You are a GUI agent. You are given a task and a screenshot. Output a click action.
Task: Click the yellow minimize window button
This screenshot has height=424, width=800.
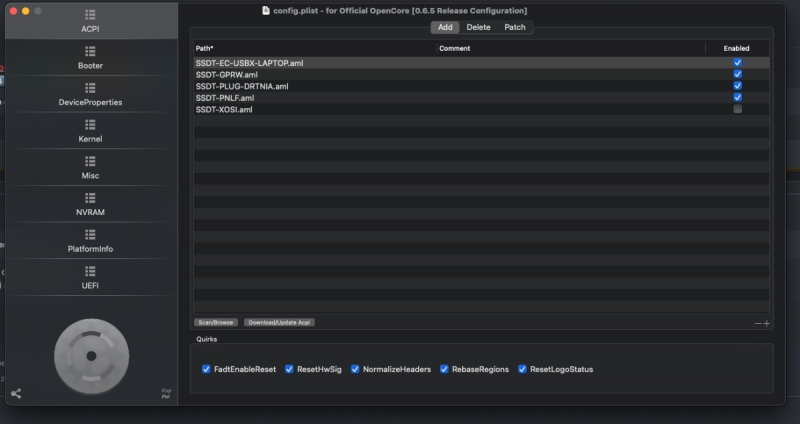coord(26,11)
